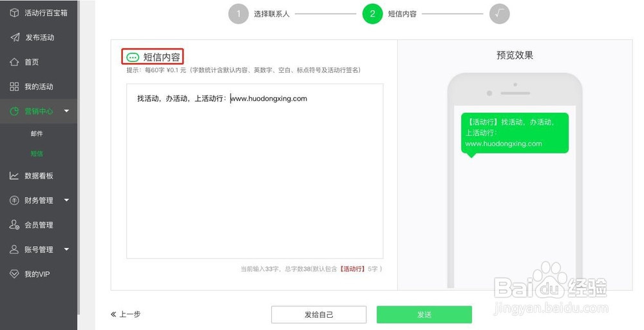Click the 我的VIP diamond icon
The image size is (644, 330).
click(14, 274)
